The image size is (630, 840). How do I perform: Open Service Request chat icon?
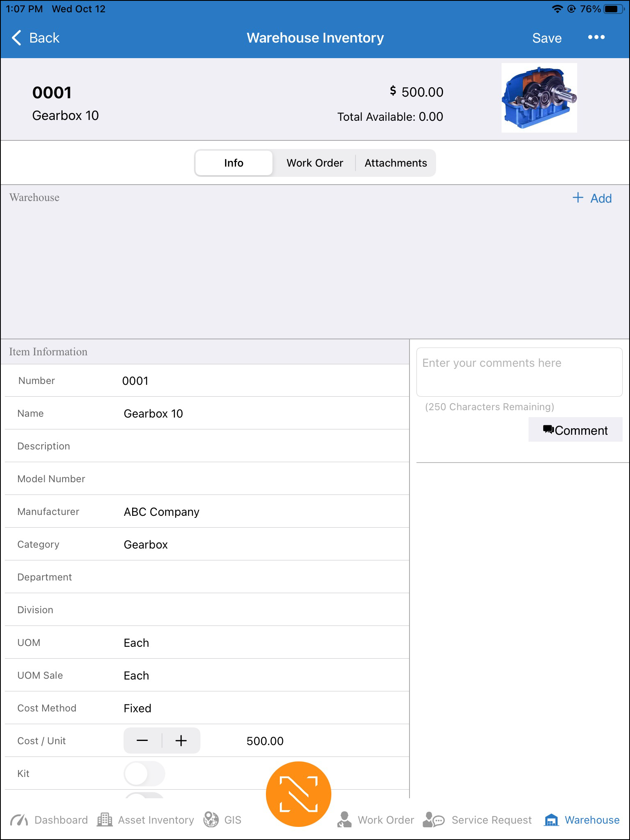434,820
